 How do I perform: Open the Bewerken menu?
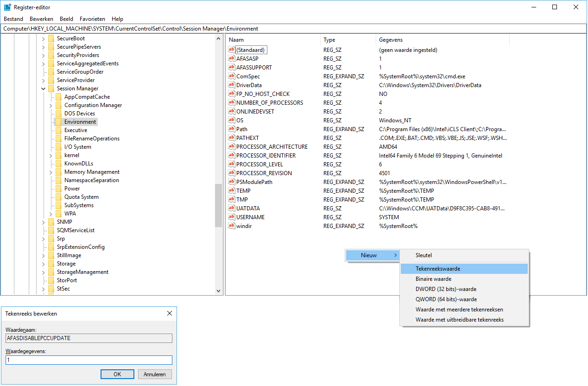point(42,19)
